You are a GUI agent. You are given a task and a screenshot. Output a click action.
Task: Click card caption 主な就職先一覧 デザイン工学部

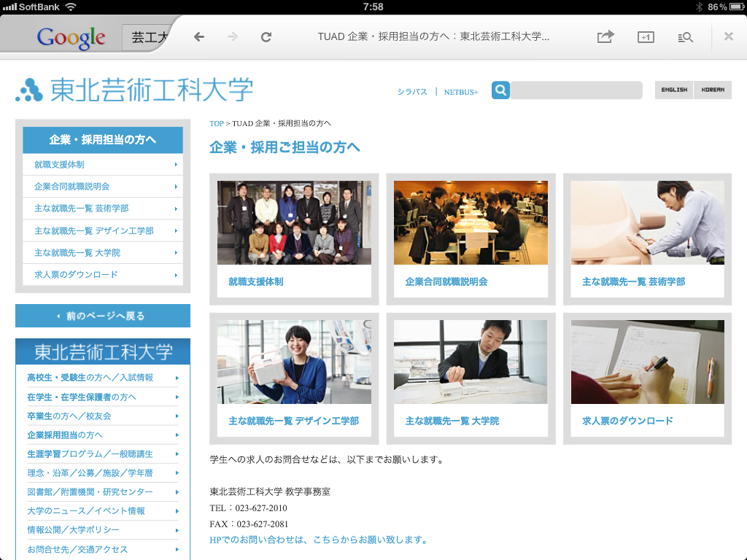[x=293, y=421]
